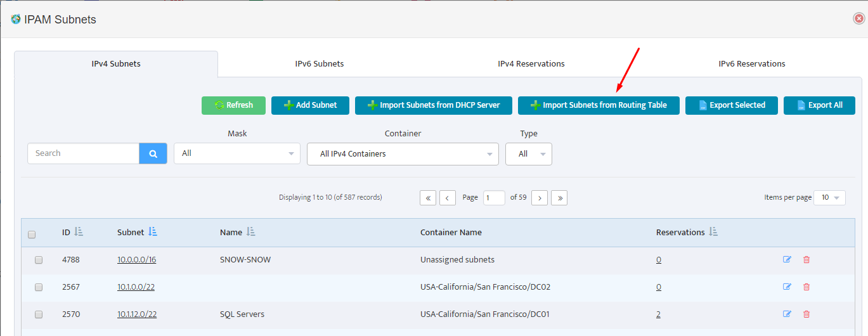This screenshot has width=868, height=336.
Task: Click the SNOW-SNOW name cell
Action: point(245,259)
